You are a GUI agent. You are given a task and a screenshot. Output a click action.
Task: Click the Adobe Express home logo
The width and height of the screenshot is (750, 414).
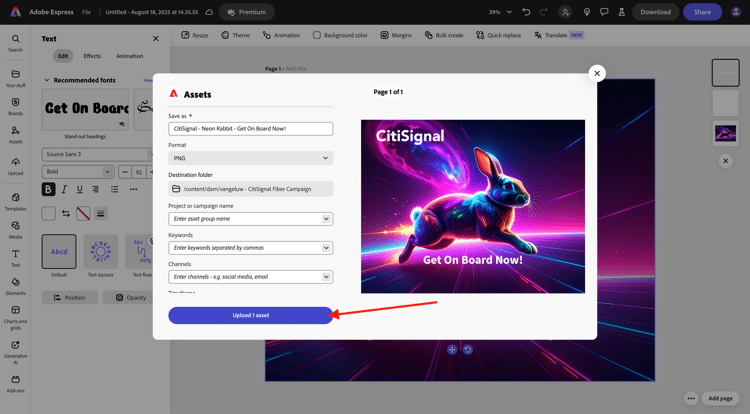coord(16,12)
